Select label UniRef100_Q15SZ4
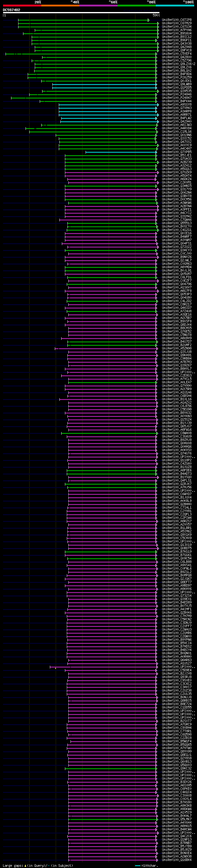 177,419
